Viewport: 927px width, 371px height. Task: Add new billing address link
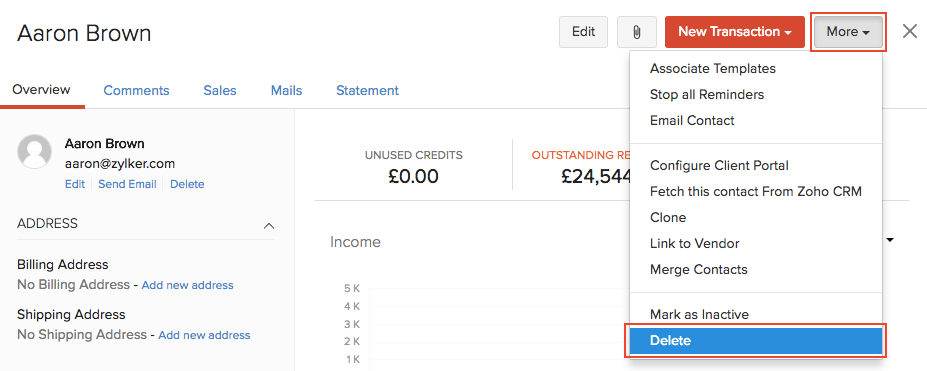(187, 285)
